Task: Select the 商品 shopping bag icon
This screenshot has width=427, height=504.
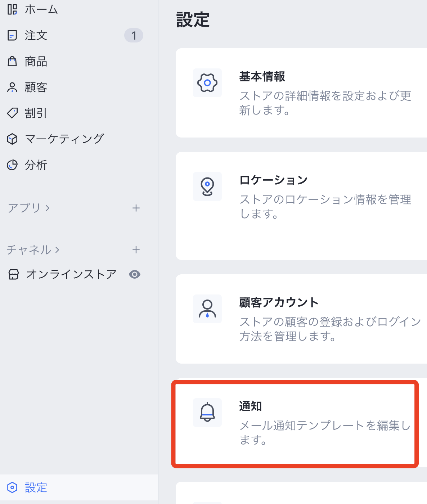Action: 12,61
